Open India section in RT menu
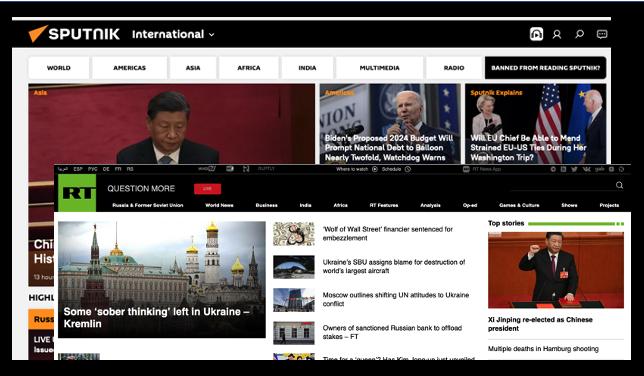644x376 pixels. pyautogui.click(x=305, y=205)
